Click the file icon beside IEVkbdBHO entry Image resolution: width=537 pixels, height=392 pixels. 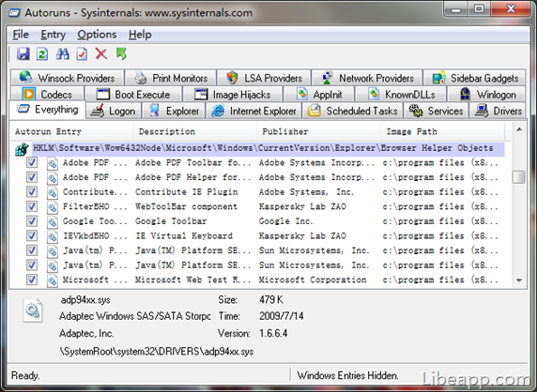52,236
